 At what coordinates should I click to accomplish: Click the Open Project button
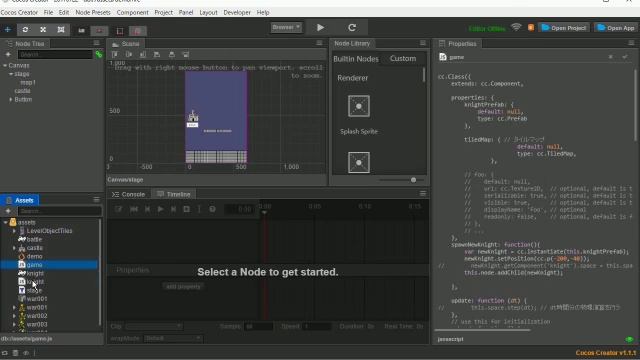(564, 28)
